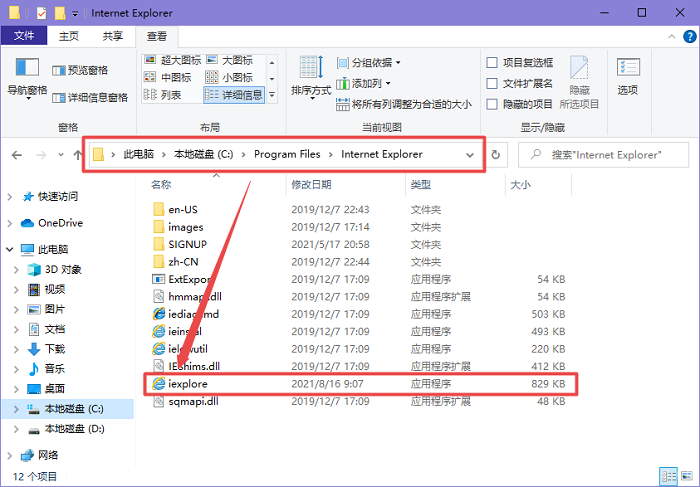Open recent locations dropdown arrow
This screenshot has height=487, width=700.
coord(61,155)
